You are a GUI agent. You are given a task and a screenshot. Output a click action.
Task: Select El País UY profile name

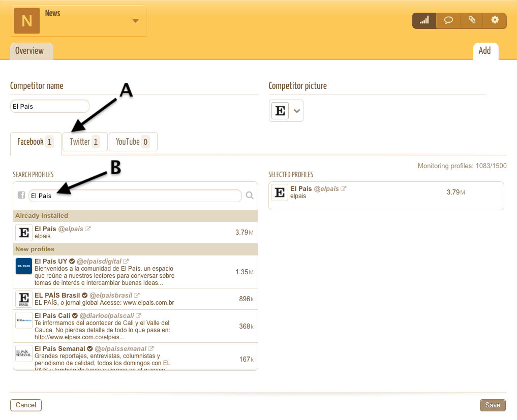51,261
